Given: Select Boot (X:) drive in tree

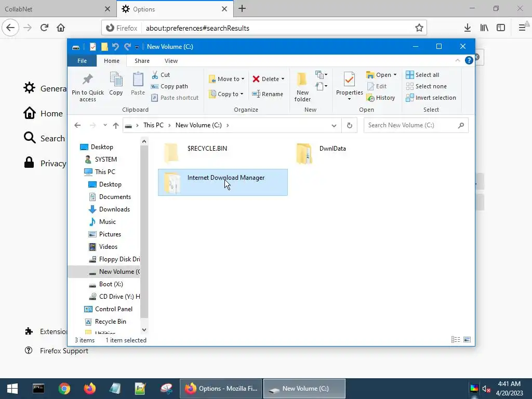Looking at the screenshot, I should (111, 284).
